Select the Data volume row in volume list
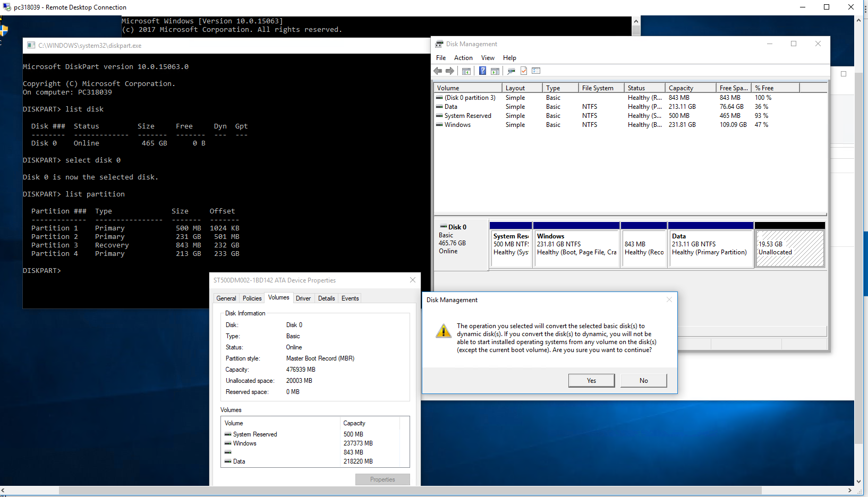 tap(631, 107)
